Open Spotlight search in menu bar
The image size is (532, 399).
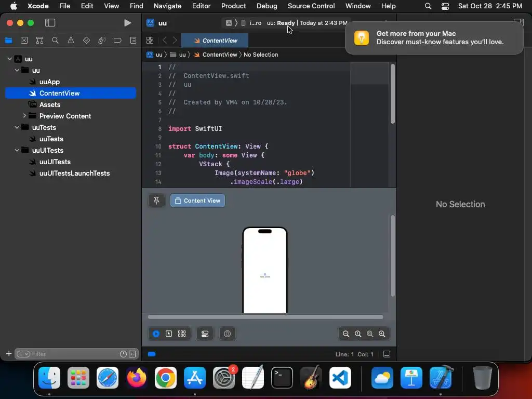(x=428, y=6)
